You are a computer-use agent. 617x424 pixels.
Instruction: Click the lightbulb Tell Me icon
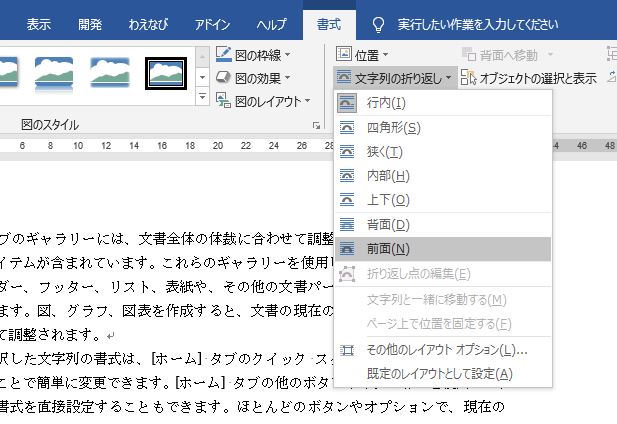[378, 25]
